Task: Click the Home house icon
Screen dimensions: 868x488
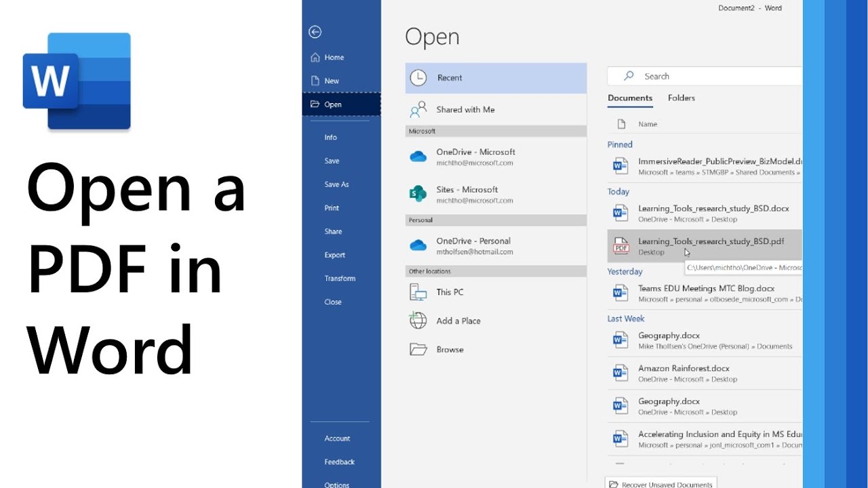Action: point(315,58)
